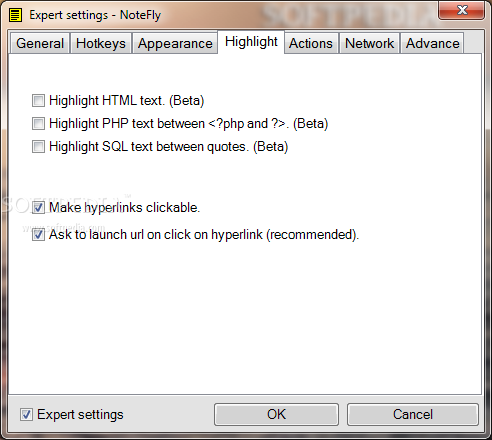Click the NoteFly yellow note title icon
Image resolution: width=492 pixels, height=440 pixels.
tap(15, 15)
